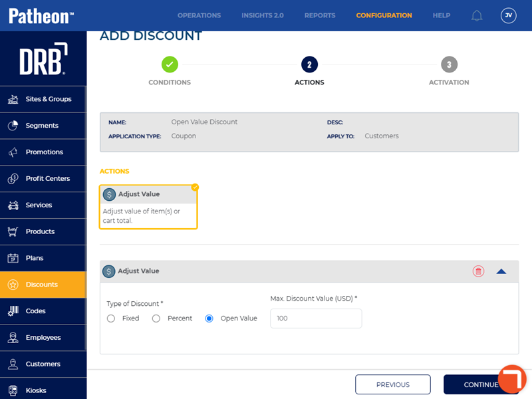
Task: Open the Promotions sidebar link
Action: 43,152
